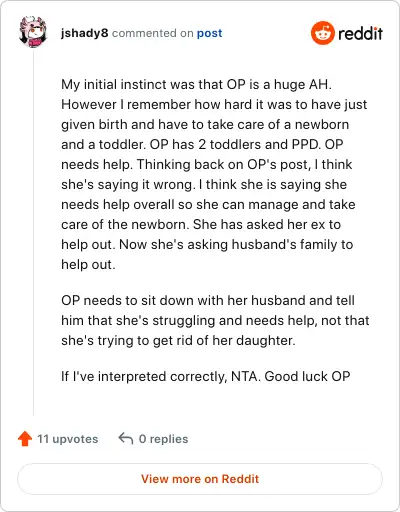Click the phrase "Good luck OP"
The width and height of the screenshot is (400, 512).
pyautogui.click(x=307, y=376)
